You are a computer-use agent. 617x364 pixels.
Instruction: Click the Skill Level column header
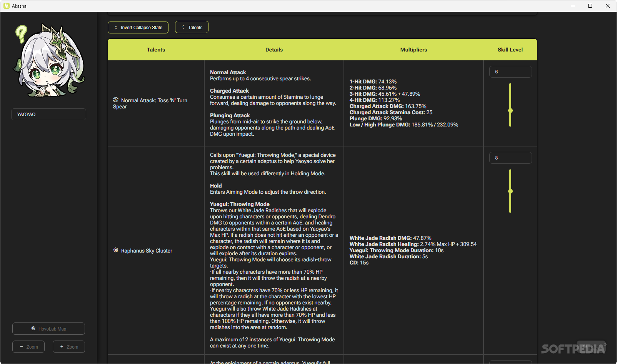click(510, 50)
